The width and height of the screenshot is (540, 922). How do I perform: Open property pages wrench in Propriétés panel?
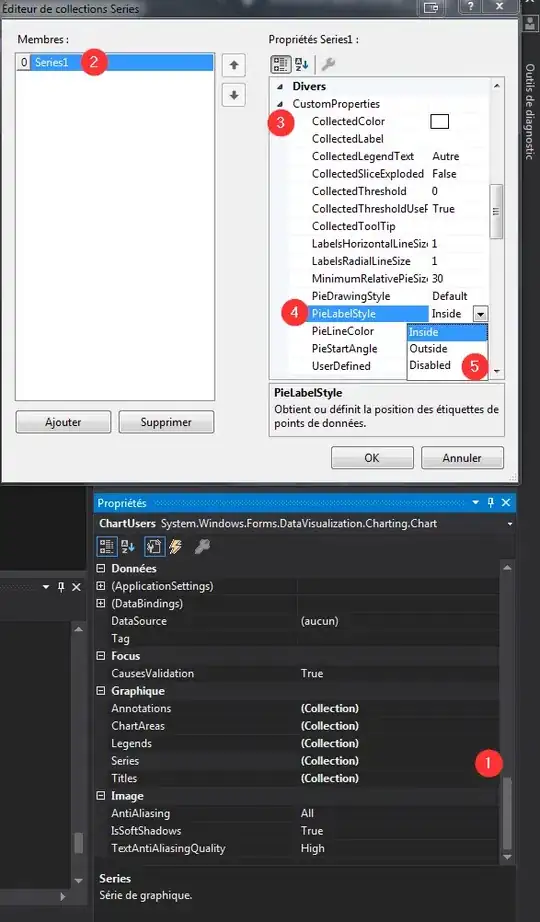coord(202,547)
